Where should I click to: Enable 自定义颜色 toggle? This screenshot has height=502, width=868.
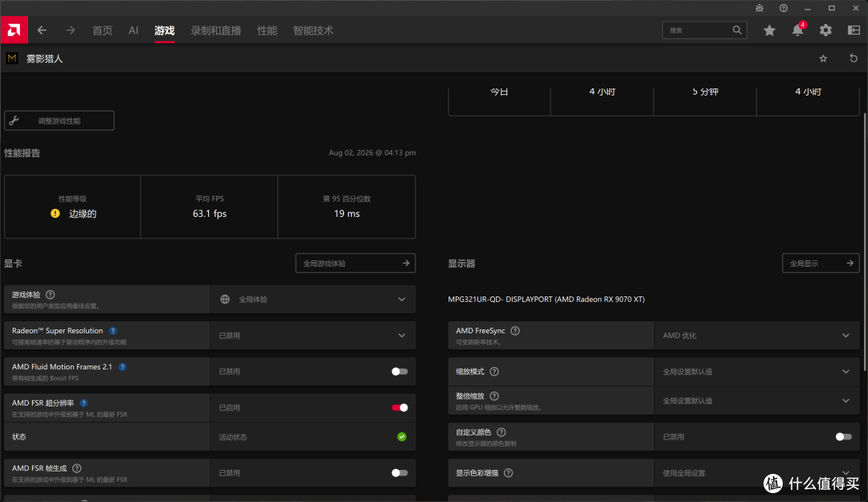click(844, 437)
